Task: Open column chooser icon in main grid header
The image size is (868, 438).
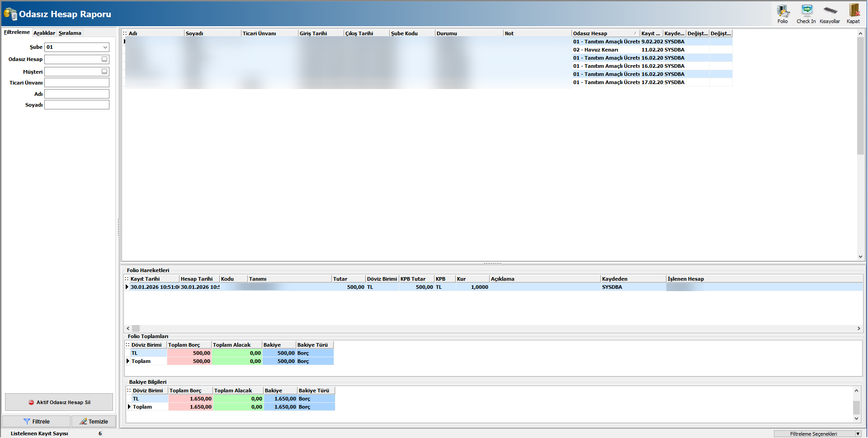Action: 125,33
